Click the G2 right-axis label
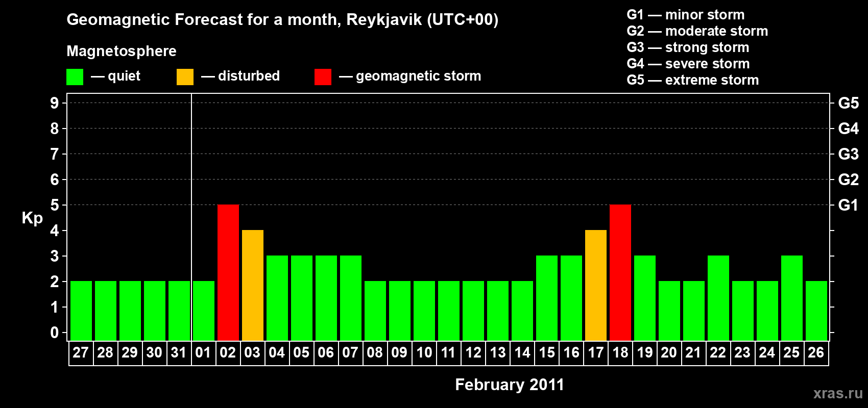This screenshot has width=868, height=408. 849,180
